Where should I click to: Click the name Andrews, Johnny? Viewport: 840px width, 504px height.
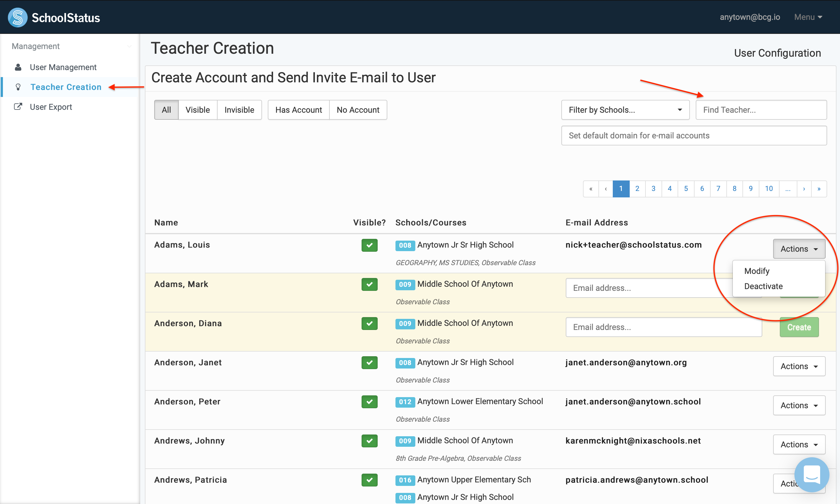[x=190, y=441]
